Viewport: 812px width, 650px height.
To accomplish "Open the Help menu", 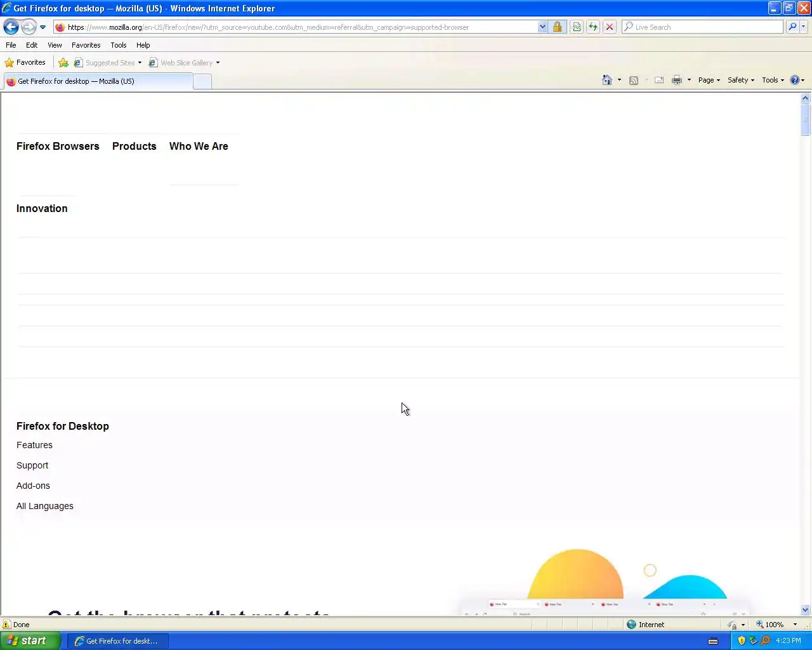I will click(x=143, y=45).
